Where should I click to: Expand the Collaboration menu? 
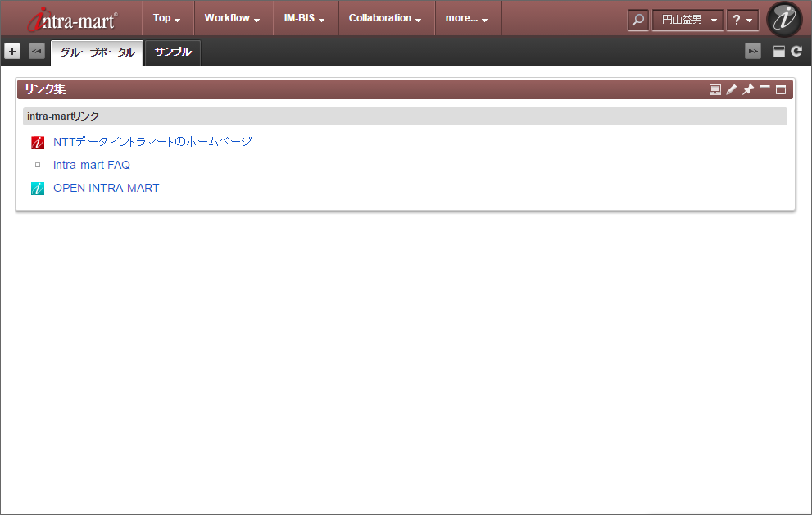coord(385,18)
